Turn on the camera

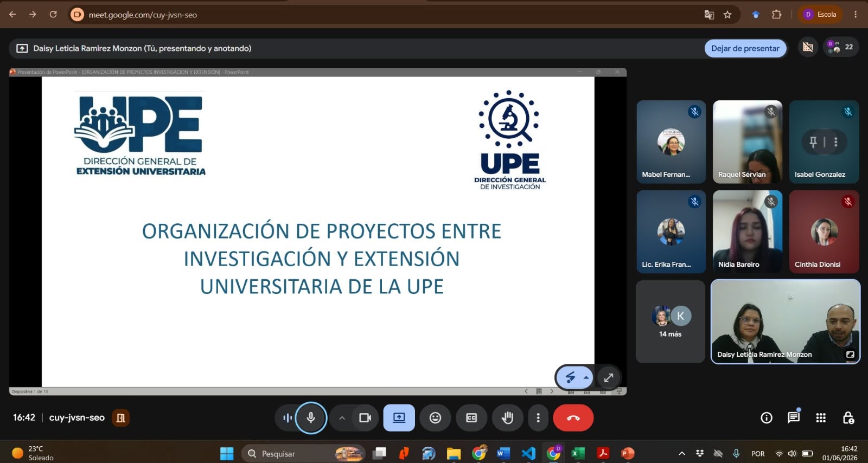(365, 418)
